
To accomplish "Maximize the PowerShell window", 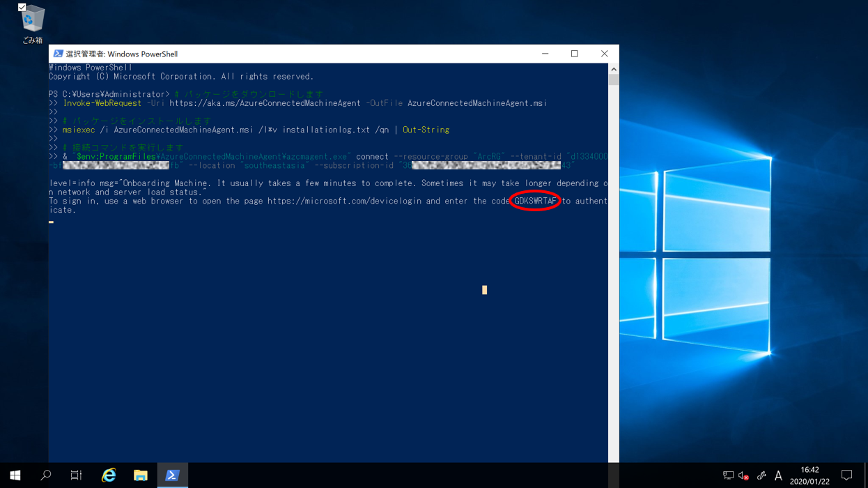I will pyautogui.click(x=575, y=54).
